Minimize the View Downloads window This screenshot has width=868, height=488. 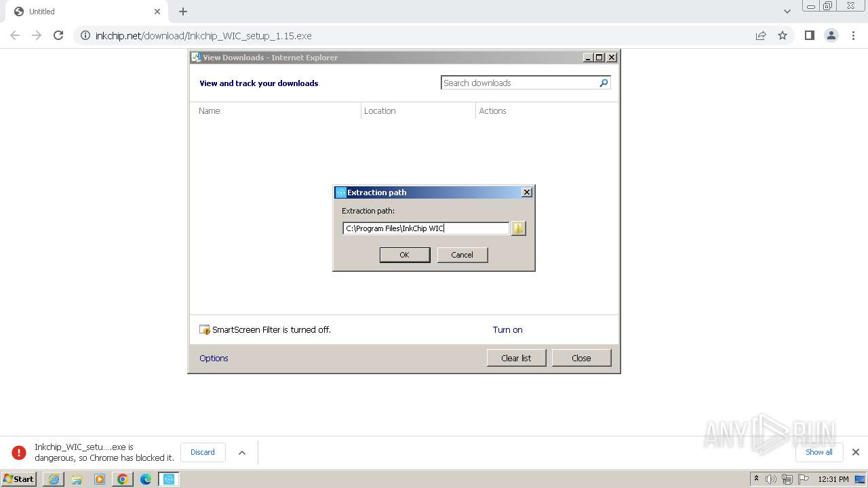click(x=589, y=58)
